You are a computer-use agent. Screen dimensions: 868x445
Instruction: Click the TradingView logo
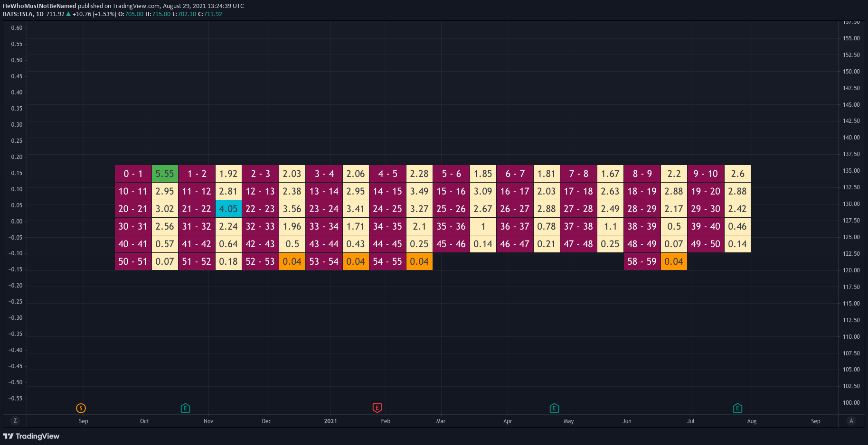(31, 436)
